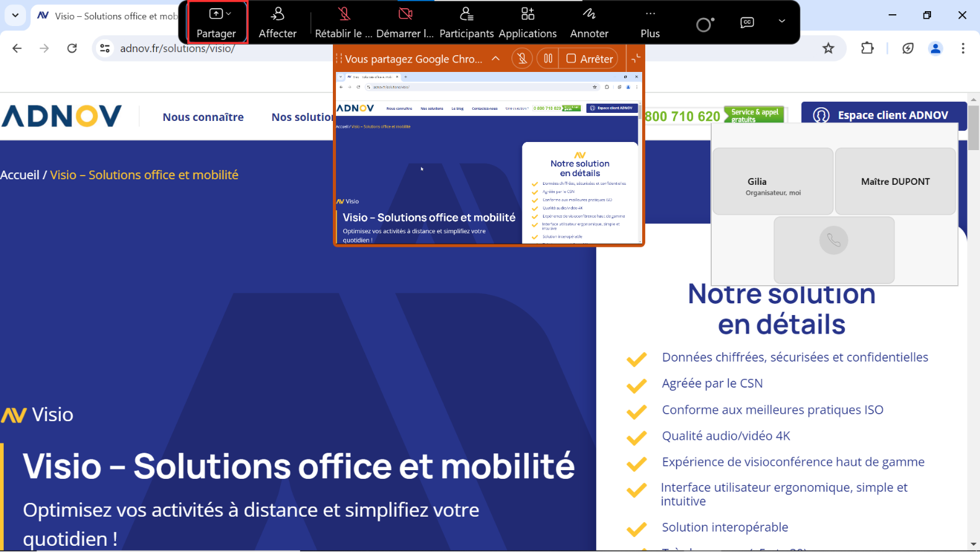Stop sharing with the Arrêter button
Screen dimensions: 980x552
(589, 58)
